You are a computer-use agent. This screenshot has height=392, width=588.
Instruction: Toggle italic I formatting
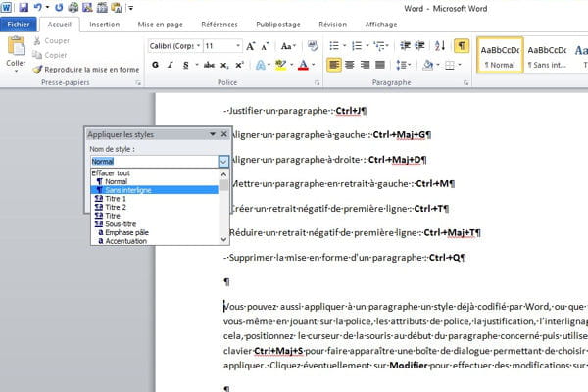coord(171,65)
